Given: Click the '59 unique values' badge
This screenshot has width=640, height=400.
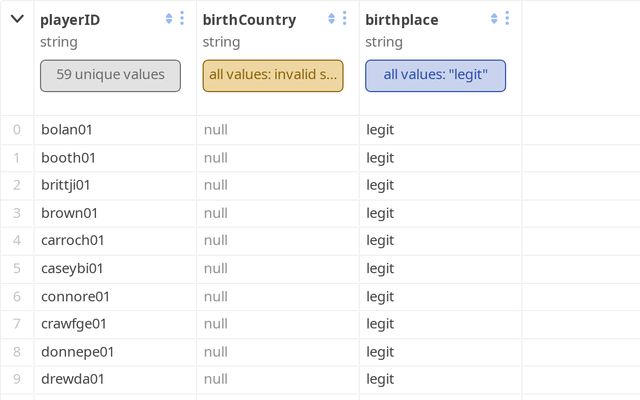Looking at the screenshot, I should pyautogui.click(x=110, y=75).
